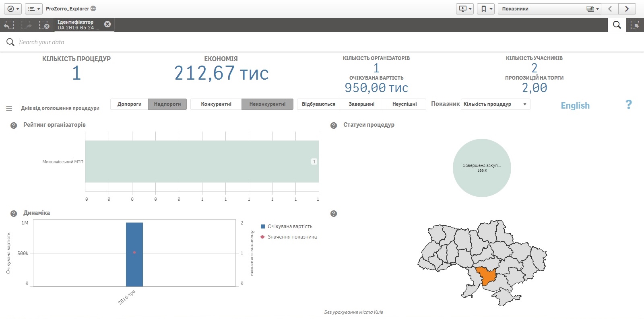Select the Завершені status tab
Image resolution: width=644 pixels, height=319 pixels.
(361, 104)
